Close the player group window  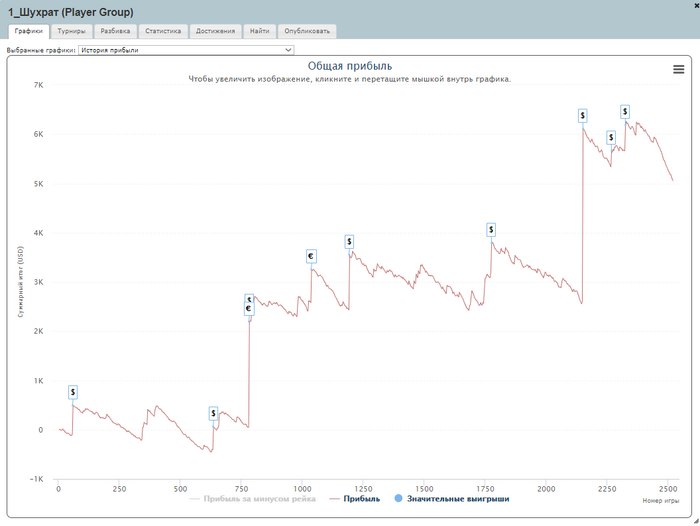696,6
